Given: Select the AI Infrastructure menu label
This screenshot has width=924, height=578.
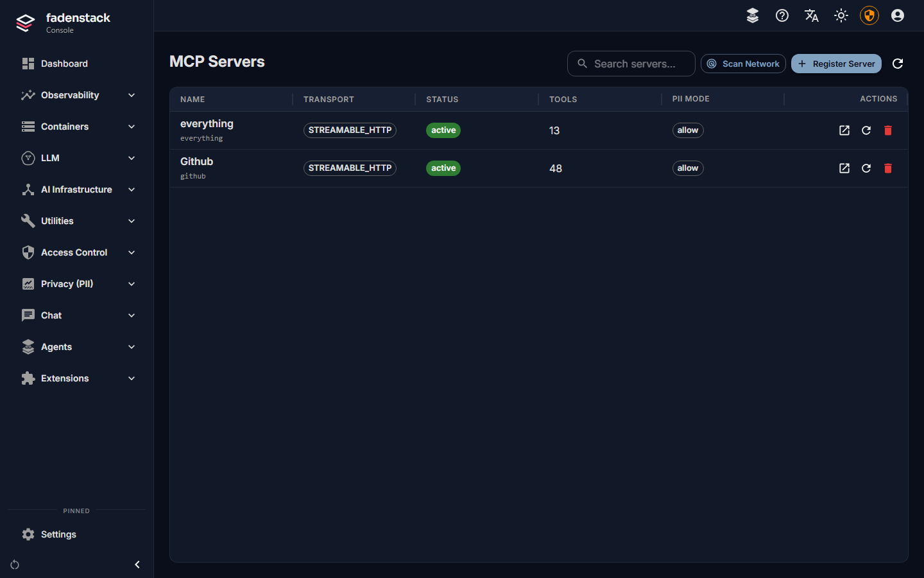Looking at the screenshot, I should [76, 189].
